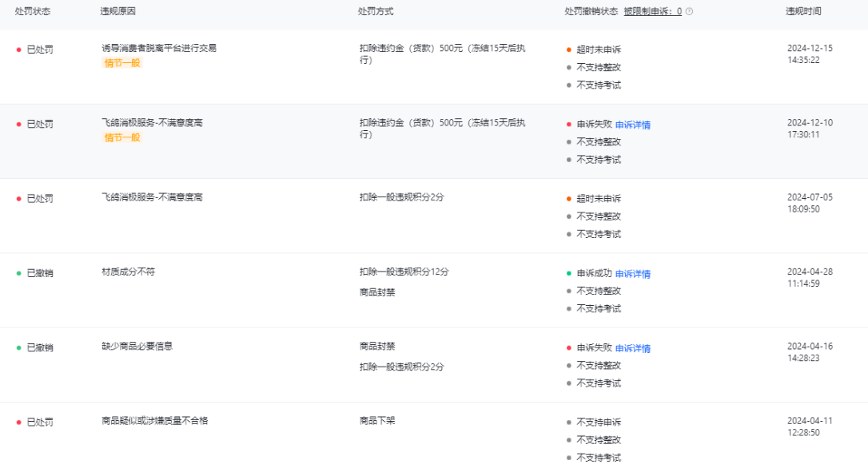868x476 pixels.
Task: Click the 已撤销 status in the 材质成分不符 row
Action: click(40, 273)
